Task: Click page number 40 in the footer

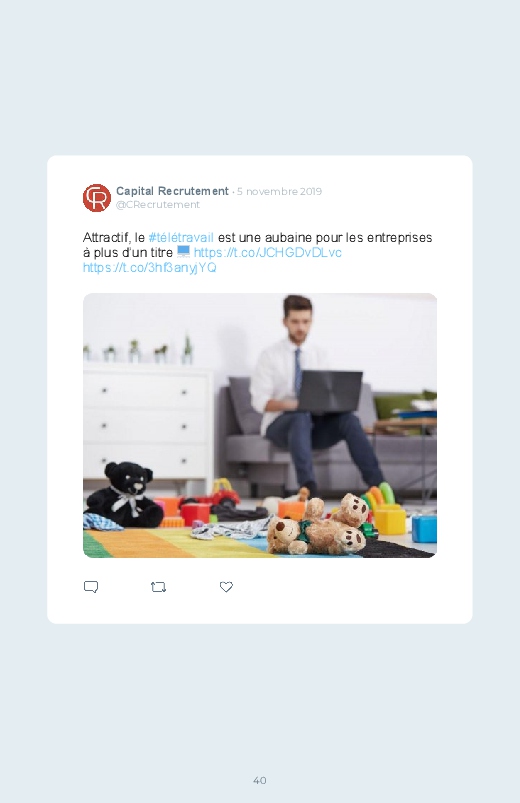Action: pyautogui.click(x=260, y=780)
